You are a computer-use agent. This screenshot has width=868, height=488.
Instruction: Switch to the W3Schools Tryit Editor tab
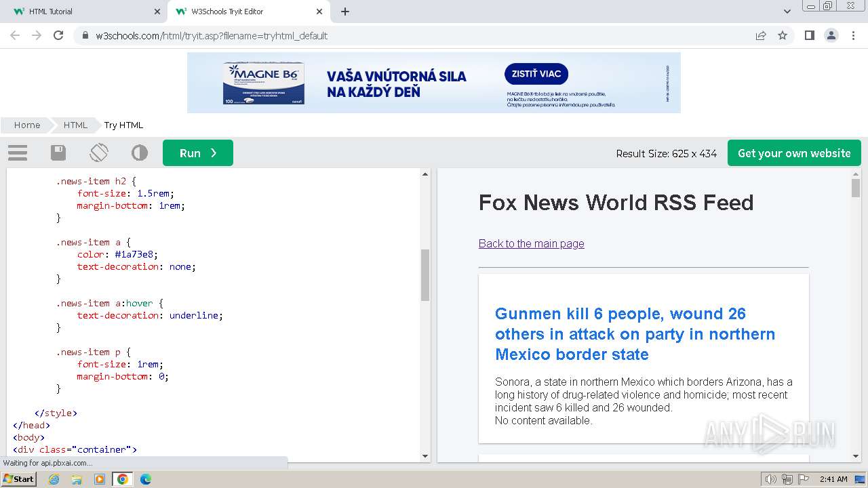244,12
